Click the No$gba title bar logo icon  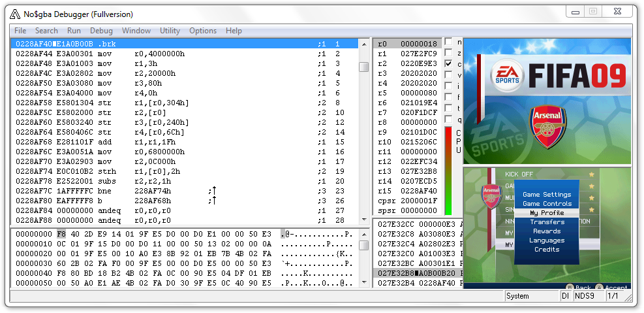click(x=15, y=14)
